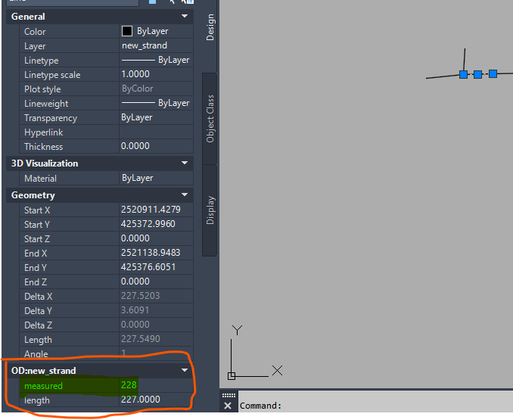Click the black Color swatch

click(127, 31)
